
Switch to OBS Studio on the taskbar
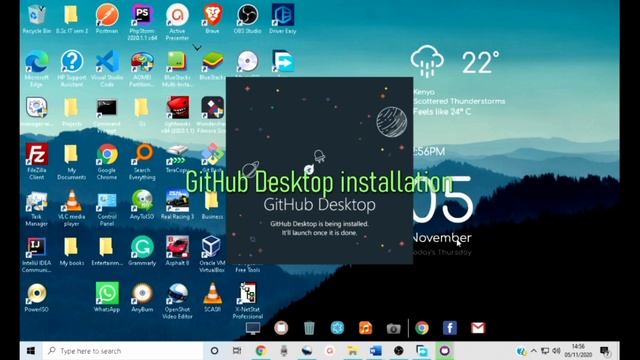point(399,351)
